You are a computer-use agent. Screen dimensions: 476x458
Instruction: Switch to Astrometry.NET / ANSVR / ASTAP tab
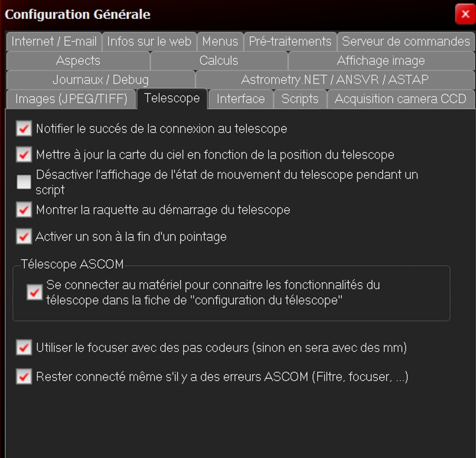(335, 80)
